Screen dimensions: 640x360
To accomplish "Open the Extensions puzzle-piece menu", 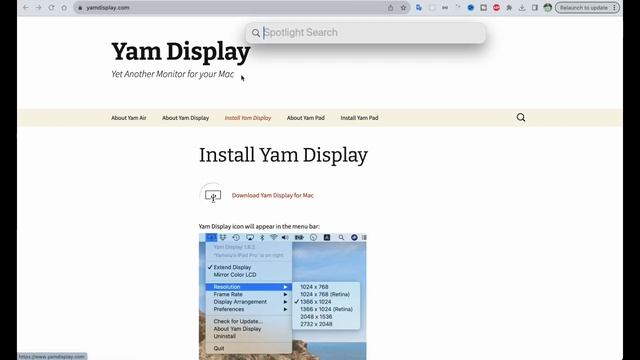I will [x=509, y=8].
